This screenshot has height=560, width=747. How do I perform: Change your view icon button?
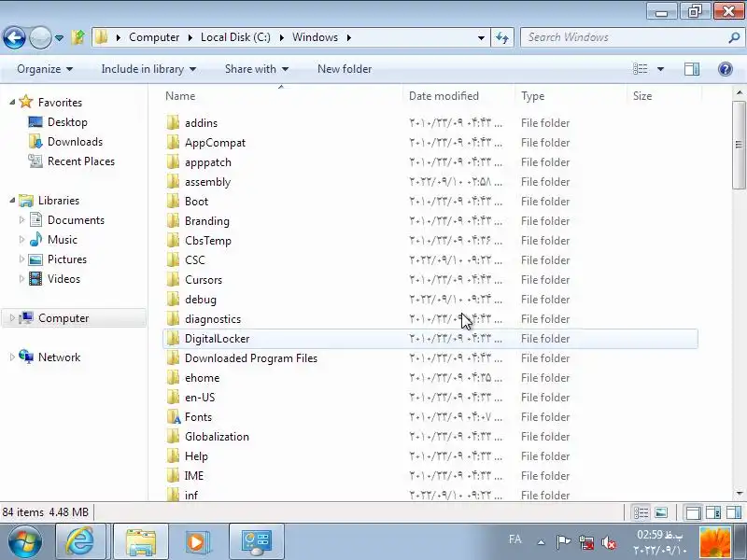click(x=640, y=69)
